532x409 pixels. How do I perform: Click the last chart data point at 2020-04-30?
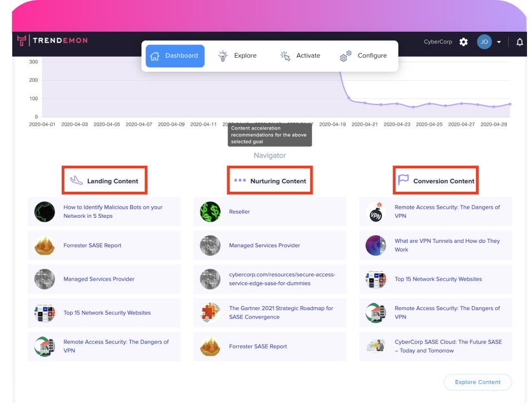(x=510, y=104)
